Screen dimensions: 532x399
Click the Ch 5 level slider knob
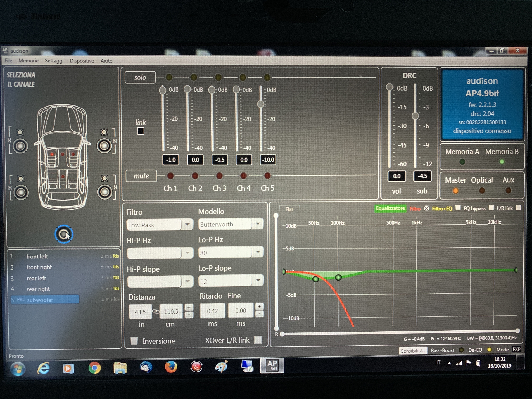pyautogui.click(x=261, y=104)
